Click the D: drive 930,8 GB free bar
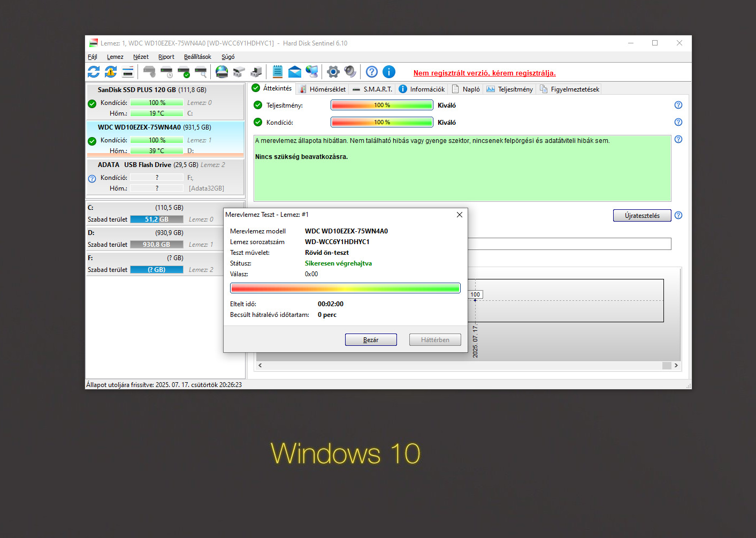This screenshot has width=756, height=538. [x=157, y=245]
